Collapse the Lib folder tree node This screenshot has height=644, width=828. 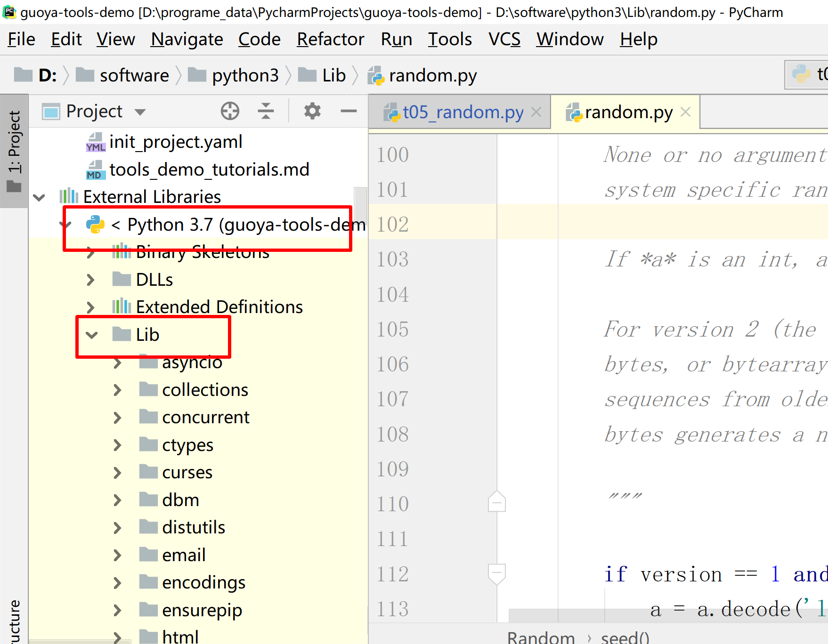click(x=92, y=335)
